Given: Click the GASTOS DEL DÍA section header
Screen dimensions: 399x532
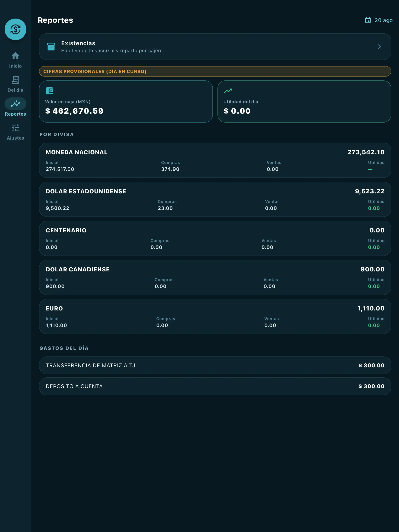Looking at the screenshot, I should pyautogui.click(x=64, y=348).
